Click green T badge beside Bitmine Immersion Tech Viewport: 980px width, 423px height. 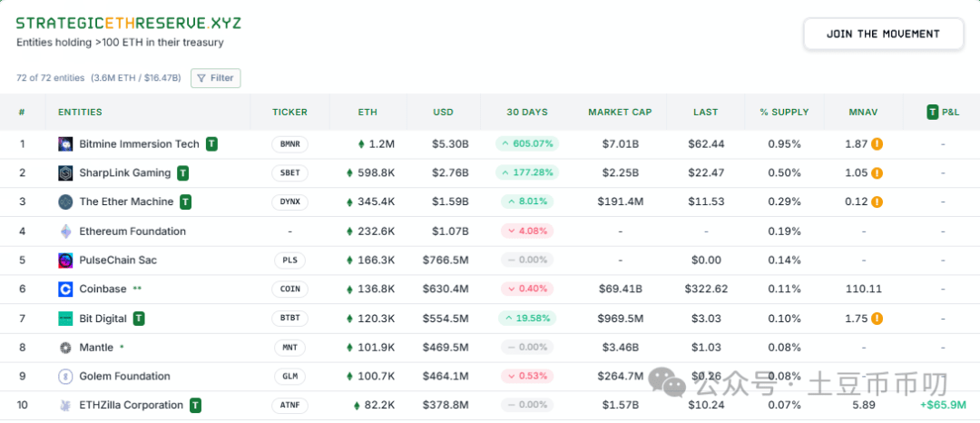pos(211,144)
